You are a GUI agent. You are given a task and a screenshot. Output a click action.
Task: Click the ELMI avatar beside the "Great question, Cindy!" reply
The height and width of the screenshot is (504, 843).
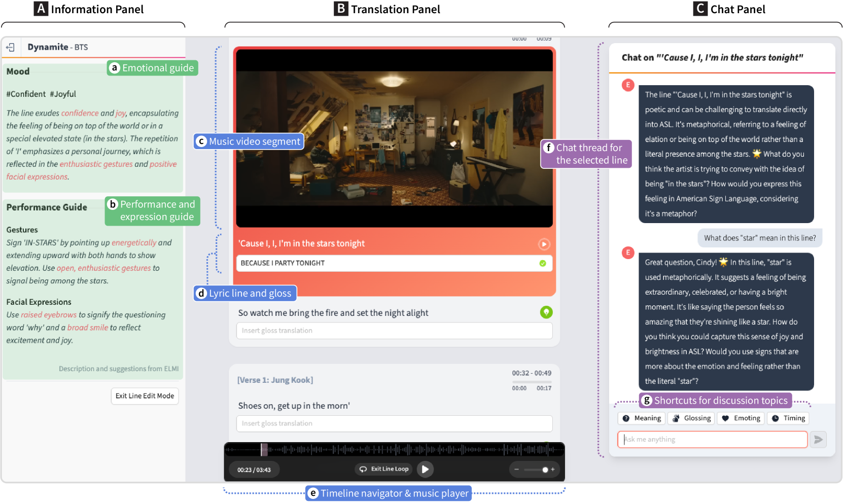click(628, 253)
